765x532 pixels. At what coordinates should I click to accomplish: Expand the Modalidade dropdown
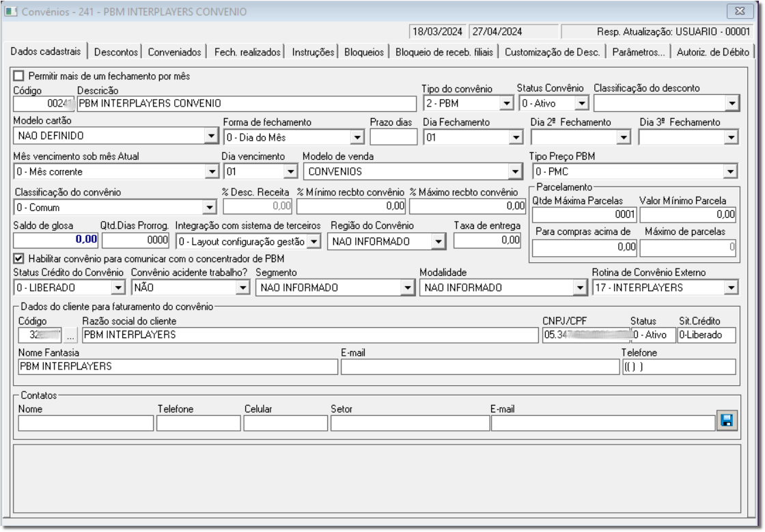click(x=580, y=288)
